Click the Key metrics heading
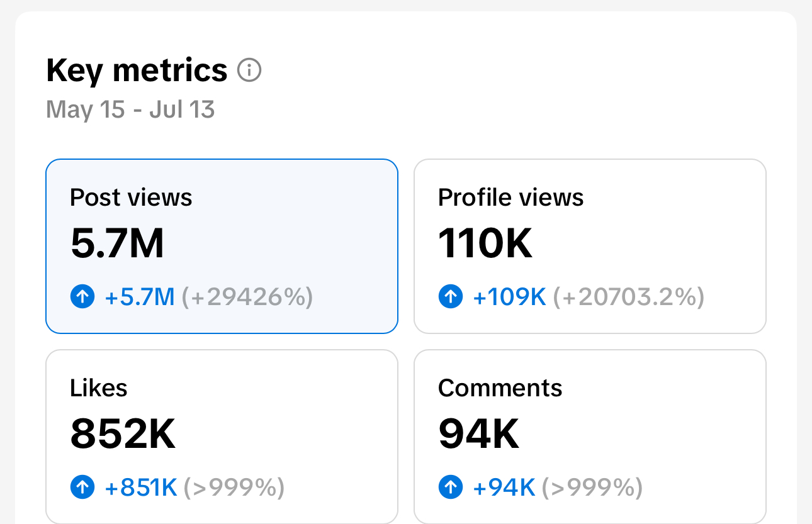Viewport: 812px width, 524px height. 137,70
